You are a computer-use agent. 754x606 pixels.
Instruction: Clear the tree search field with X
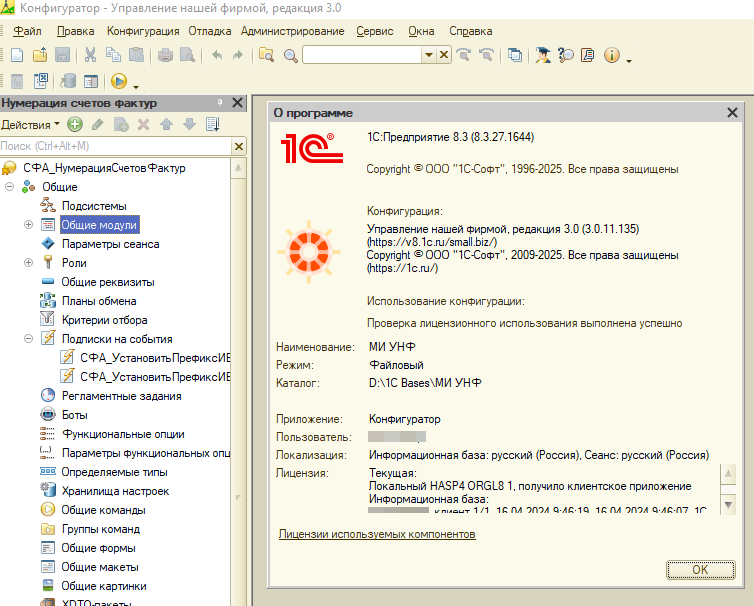click(x=239, y=147)
